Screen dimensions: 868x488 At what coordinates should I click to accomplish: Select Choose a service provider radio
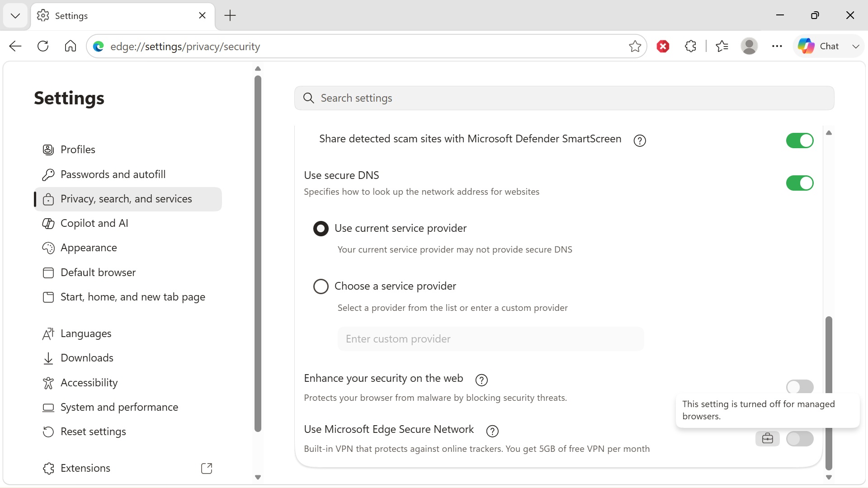pos(321,286)
